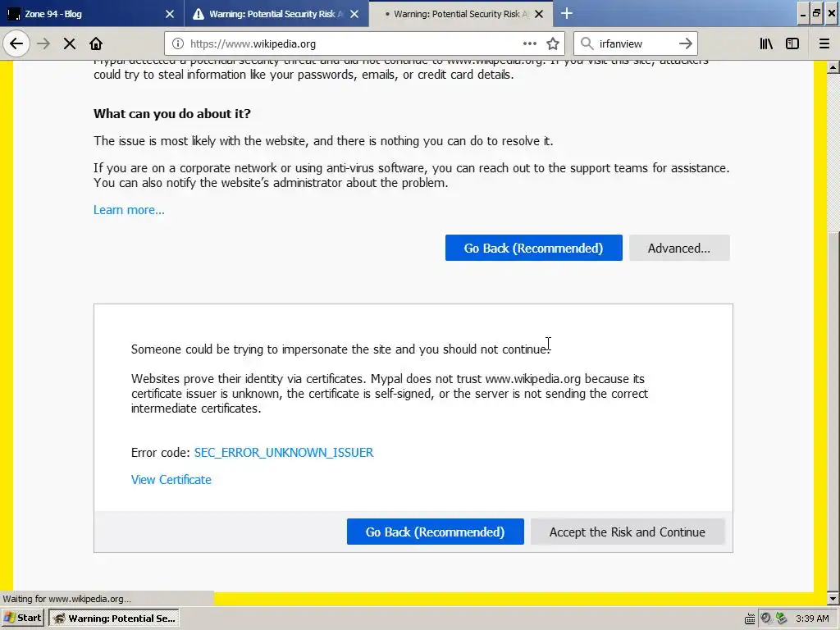Screen dimensions: 840x630
Task: Click the sentence about impersonating the site
Action: tap(340, 349)
